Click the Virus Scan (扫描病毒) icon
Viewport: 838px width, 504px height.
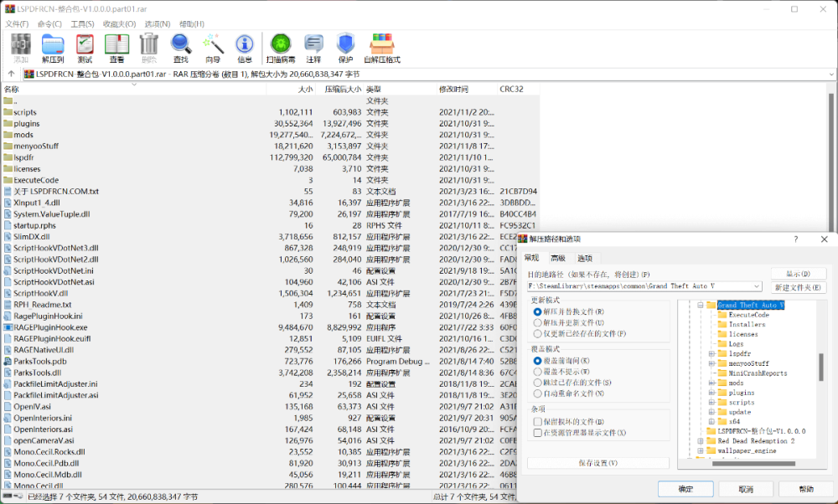(x=281, y=48)
